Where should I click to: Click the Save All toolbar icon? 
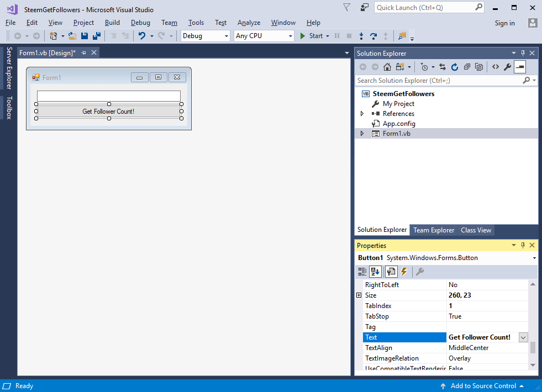pos(97,35)
